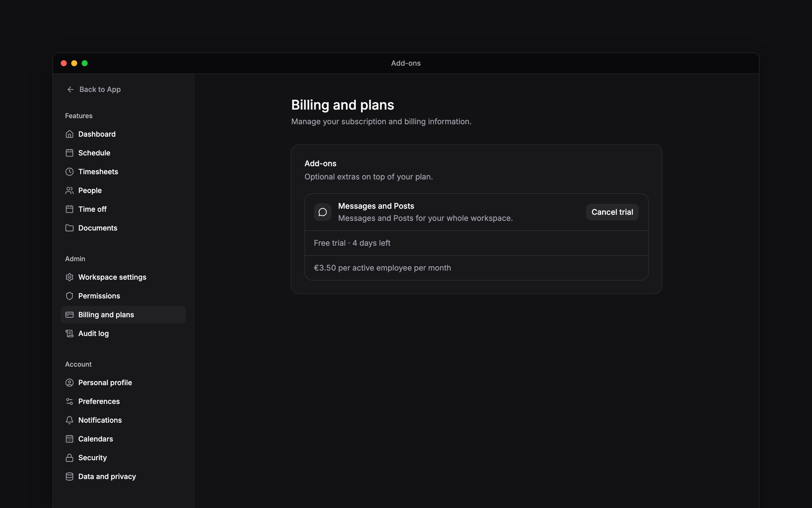Click the Security lock icon
812x508 pixels.
tap(70, 458)
